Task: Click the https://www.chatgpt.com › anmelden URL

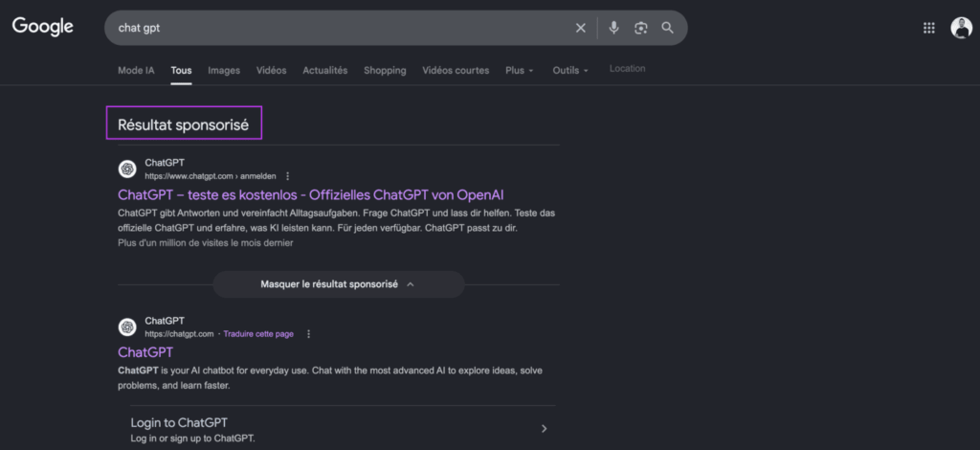Action: [x=210, y=176]
